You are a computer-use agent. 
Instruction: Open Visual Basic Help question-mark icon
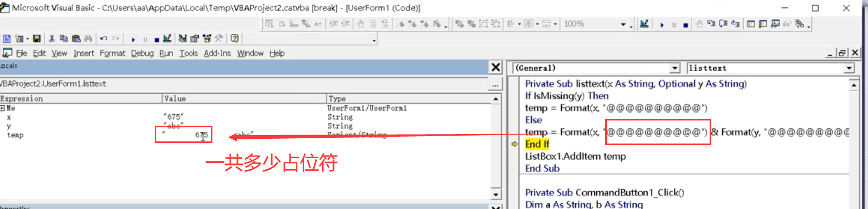click(235, 39)
